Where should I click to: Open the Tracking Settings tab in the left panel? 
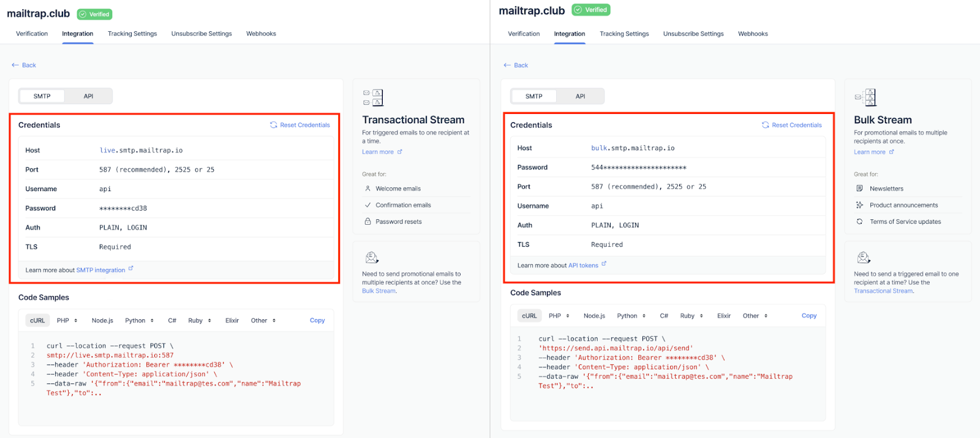click(132, 34)
